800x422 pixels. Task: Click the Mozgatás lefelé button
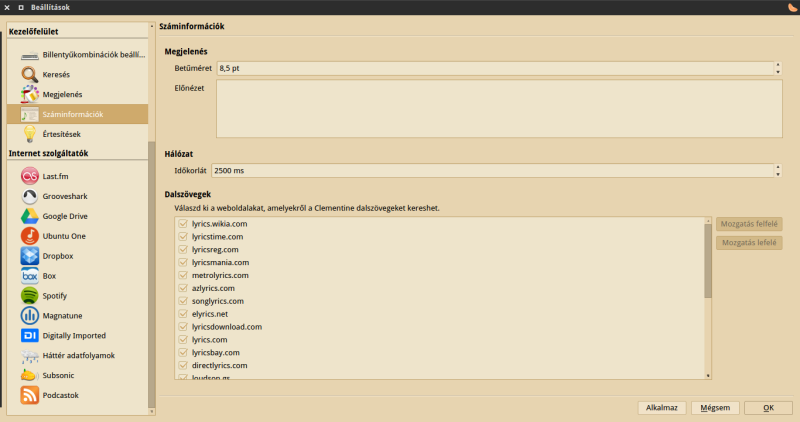(749, 243)
